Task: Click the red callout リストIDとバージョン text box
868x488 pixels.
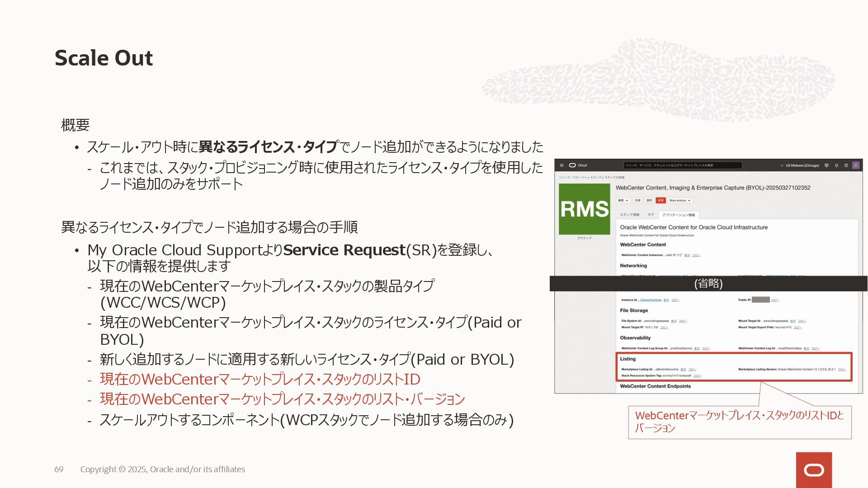Action: pos(740,422)
